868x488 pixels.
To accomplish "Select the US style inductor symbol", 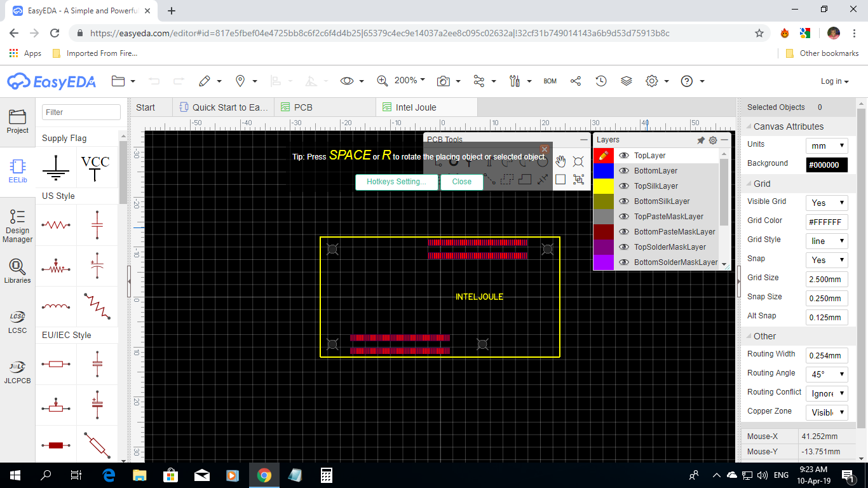I will click(x=56, y=306).
